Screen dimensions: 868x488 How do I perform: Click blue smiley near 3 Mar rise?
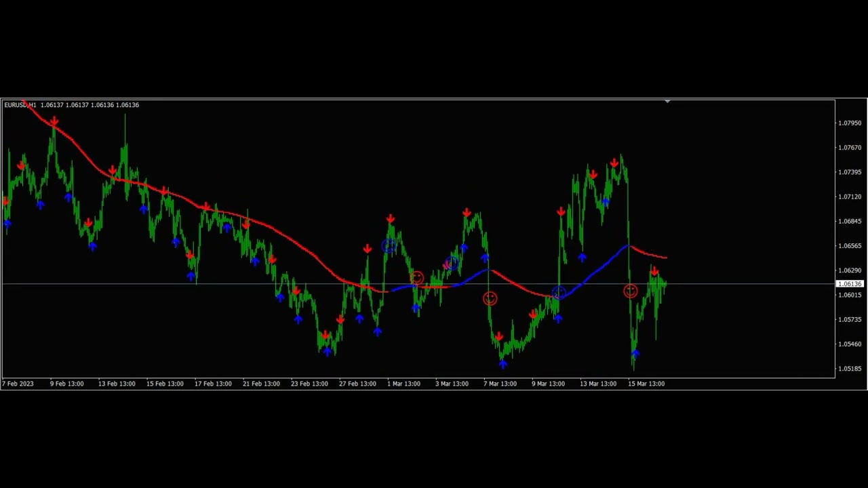point(452,262)
